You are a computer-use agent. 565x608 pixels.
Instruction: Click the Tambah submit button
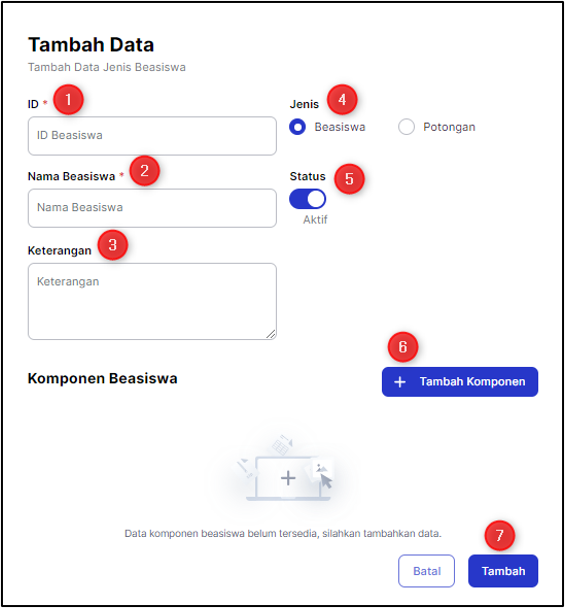[503, 571]
